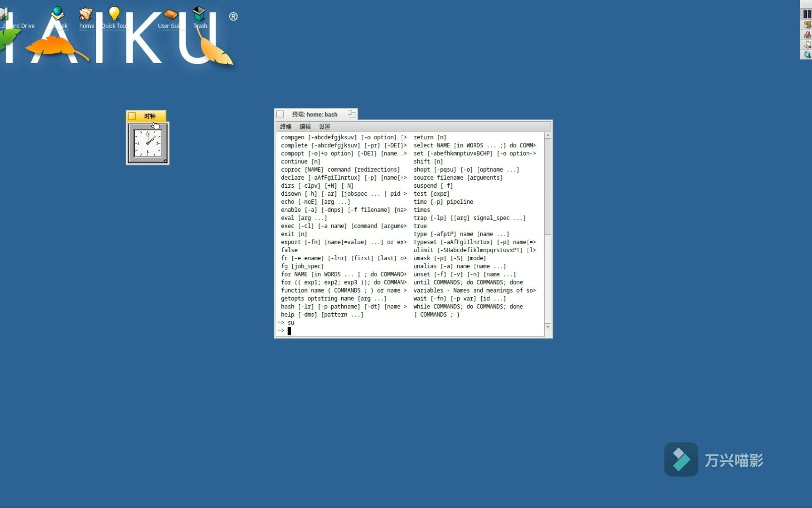
Task: Click the 'false' line in terminal
Action: [x=289, y=250]
